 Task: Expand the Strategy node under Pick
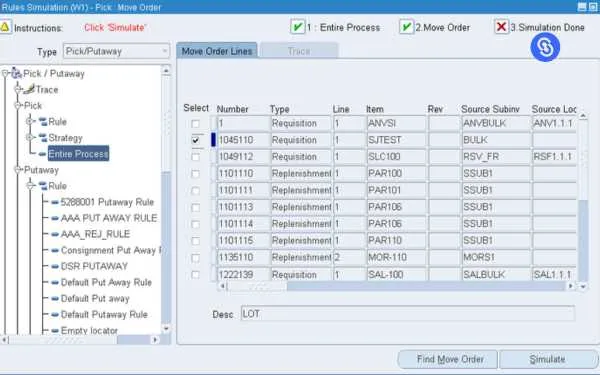coord(30,137)
